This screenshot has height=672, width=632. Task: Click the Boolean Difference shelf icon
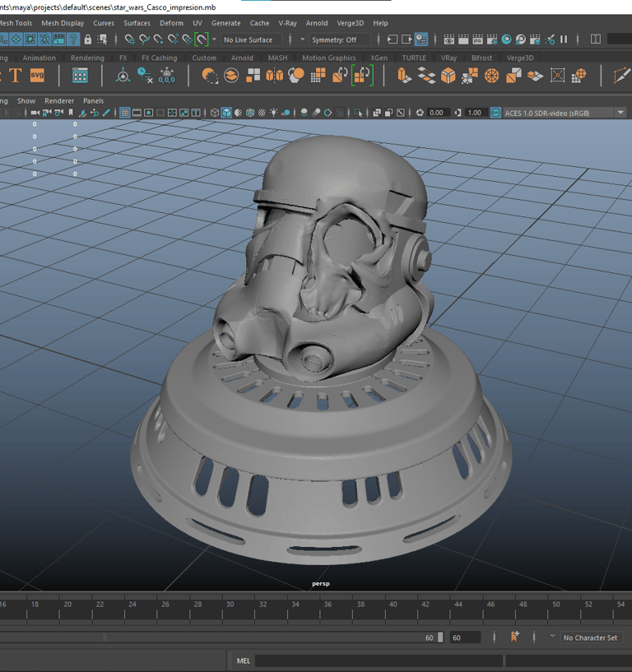pos(209,76)
